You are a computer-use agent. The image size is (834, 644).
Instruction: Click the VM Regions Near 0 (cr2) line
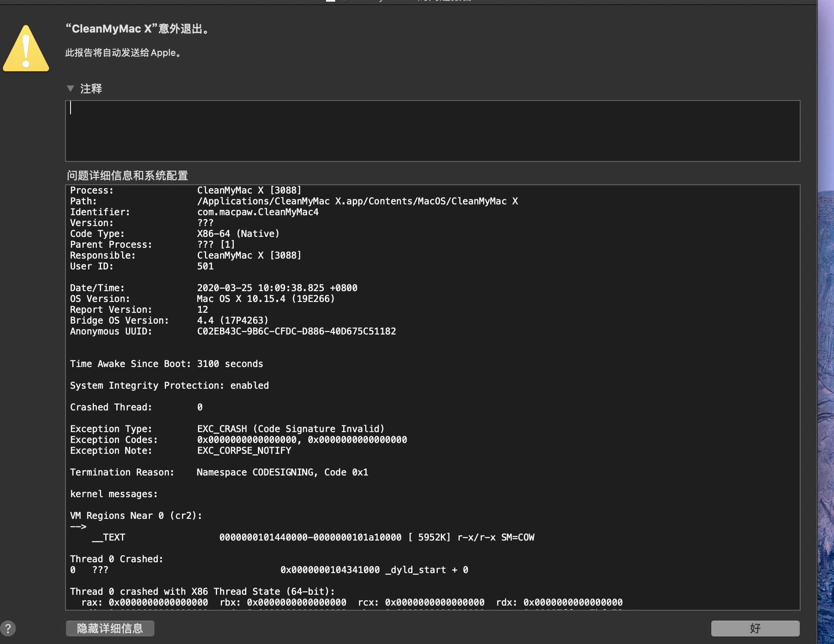136,516
